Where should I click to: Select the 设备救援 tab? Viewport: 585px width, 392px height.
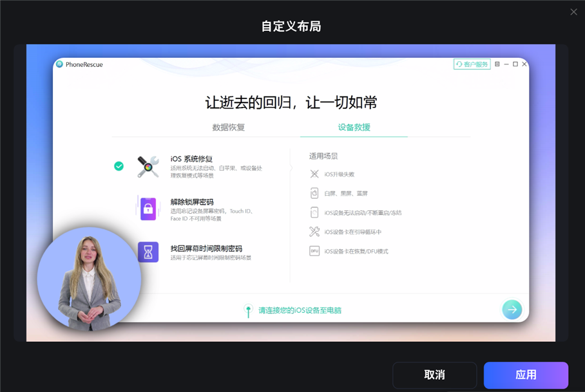click(x=354, y=127)
